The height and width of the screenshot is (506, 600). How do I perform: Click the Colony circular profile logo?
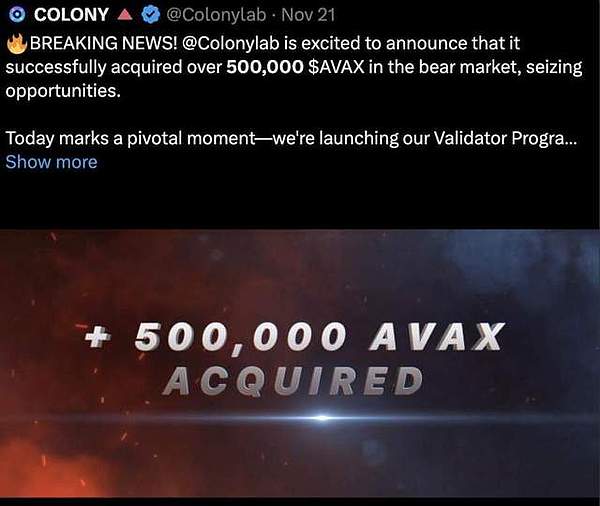point(14,15)
